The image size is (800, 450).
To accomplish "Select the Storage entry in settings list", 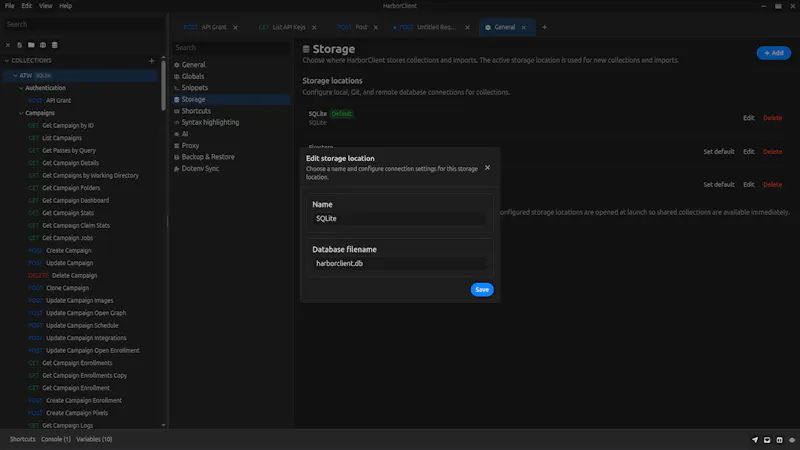I will point(231,99).
